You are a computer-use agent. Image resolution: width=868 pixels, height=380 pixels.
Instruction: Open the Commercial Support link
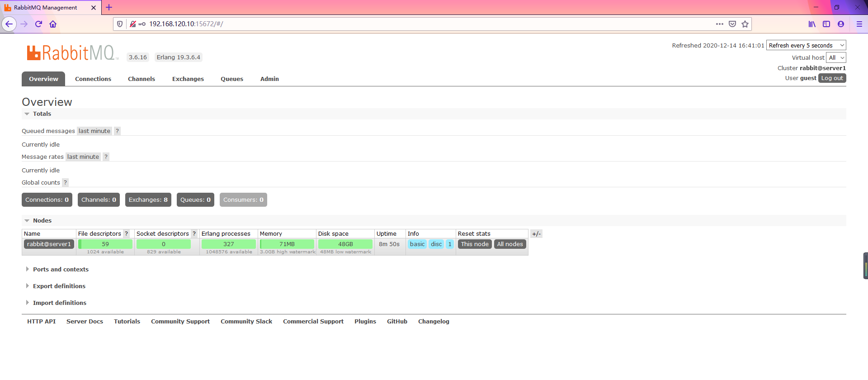(x=313, y=322)
